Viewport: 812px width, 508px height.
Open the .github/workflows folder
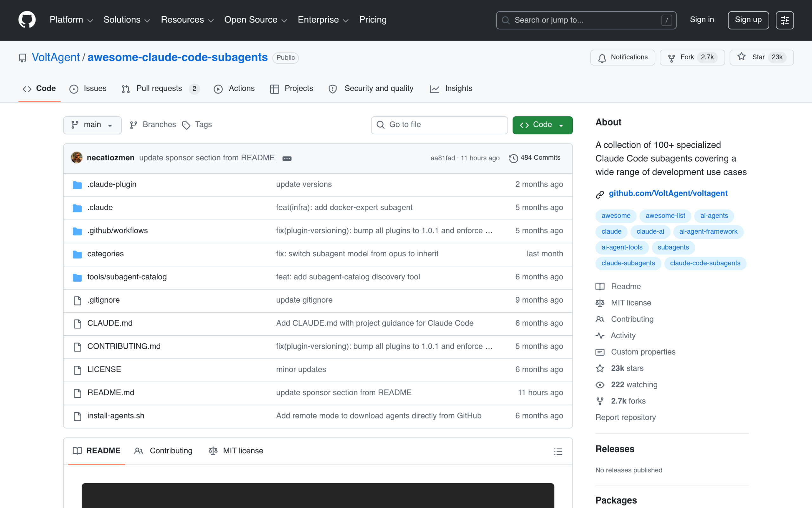click(x=117, y=231)
